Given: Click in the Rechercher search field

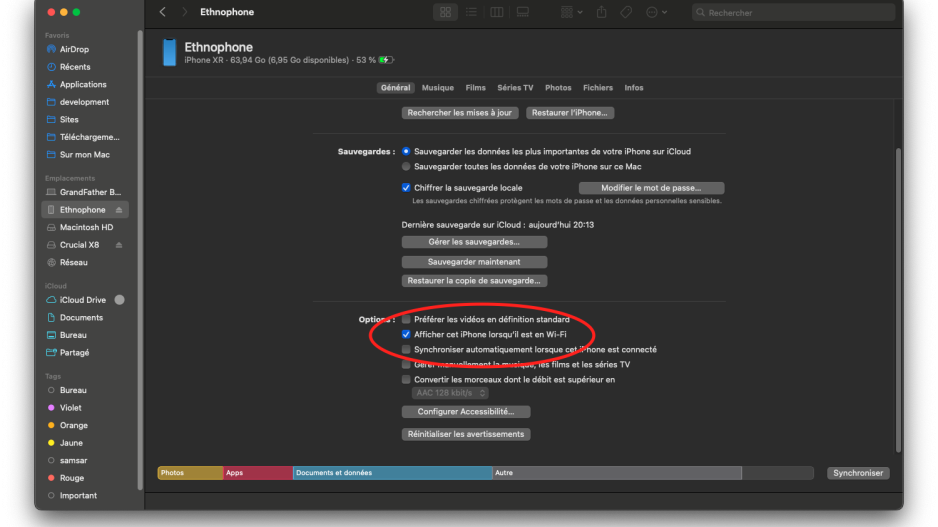Looking at the screenshot, I should (x=793, y=13).
